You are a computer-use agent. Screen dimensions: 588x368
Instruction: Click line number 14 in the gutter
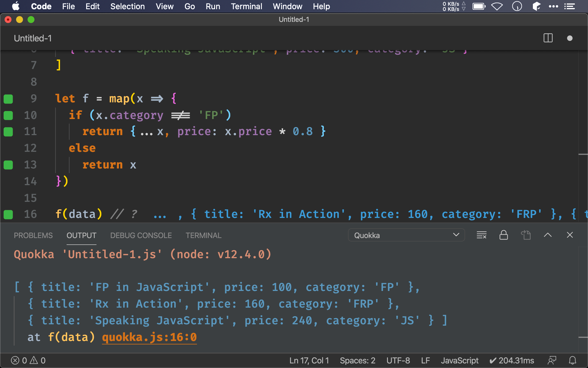(30, 181)
